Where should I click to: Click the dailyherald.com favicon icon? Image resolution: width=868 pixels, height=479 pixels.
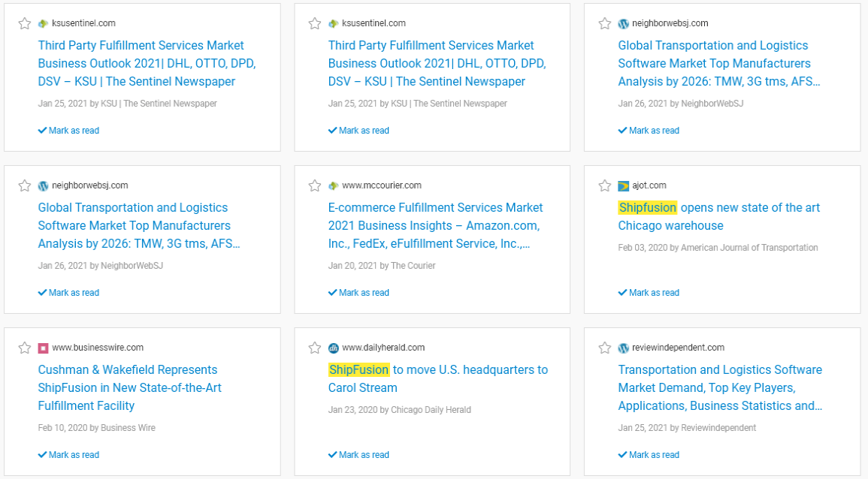334,348
